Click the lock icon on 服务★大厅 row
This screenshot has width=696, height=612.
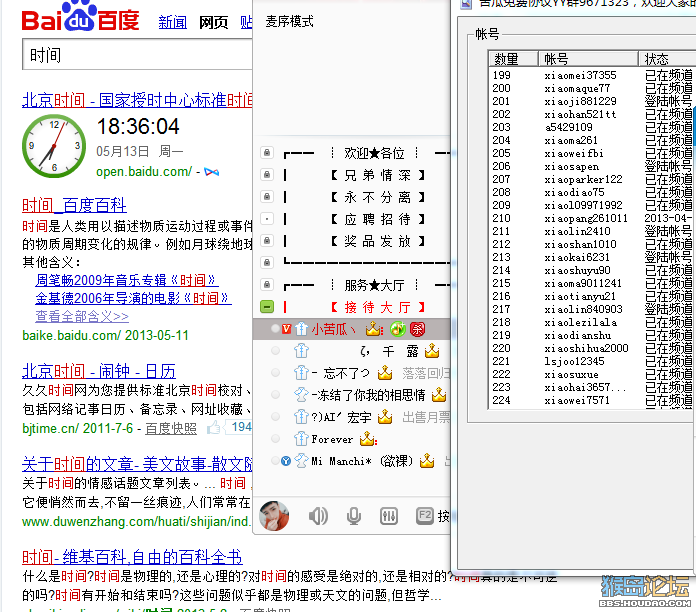click(x=267, y=284)
